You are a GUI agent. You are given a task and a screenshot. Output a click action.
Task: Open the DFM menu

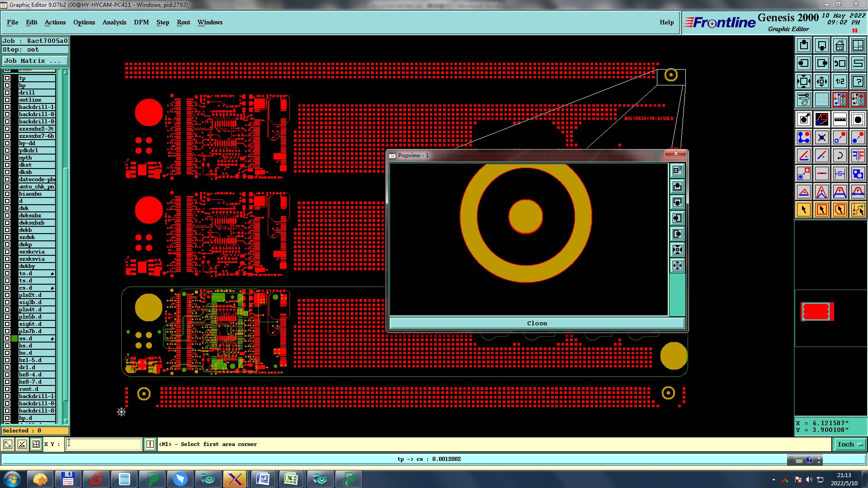pos(141,22)
